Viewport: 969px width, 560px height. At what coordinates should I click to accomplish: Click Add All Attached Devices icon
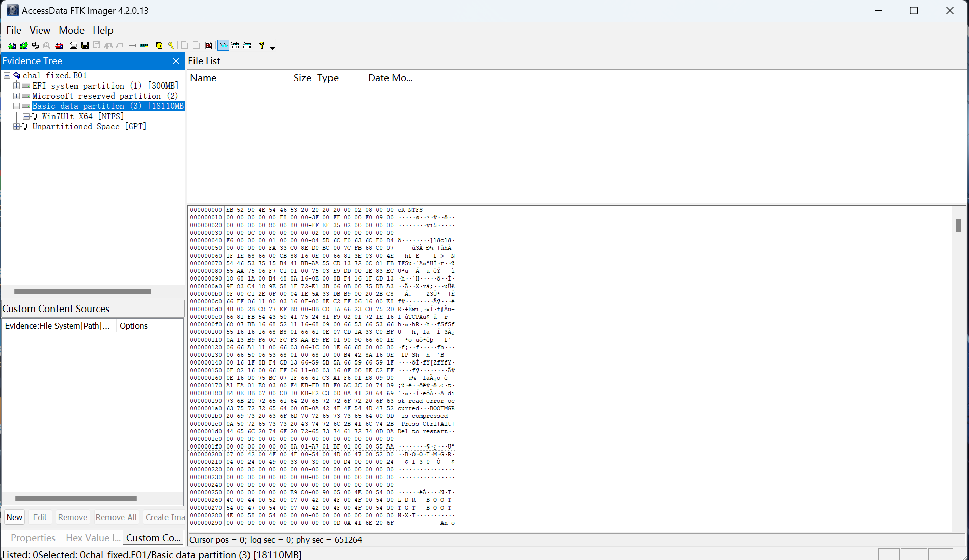click(x=24, y=46)
